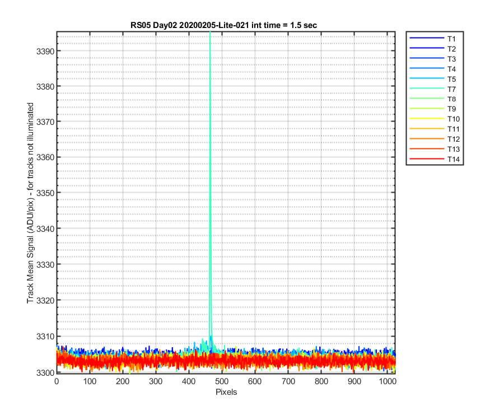Select the T7 legend entry
This screenshot has height=420, width=504.
pos(433,89)
